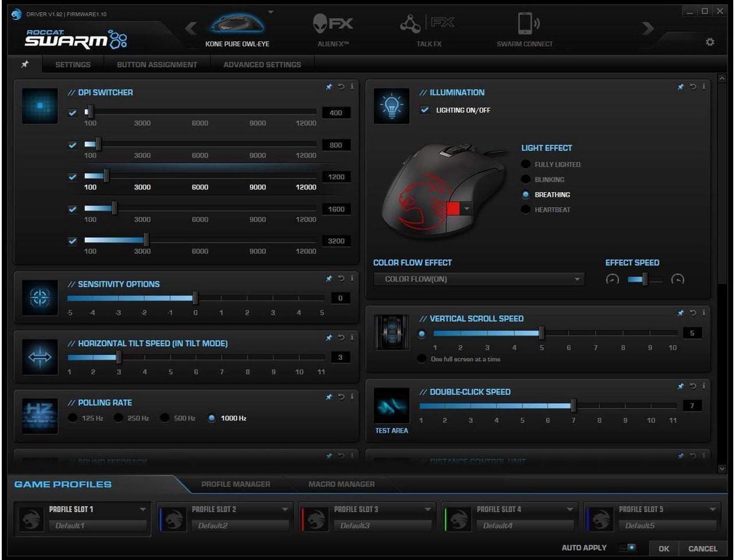Open the Talk FX module
This screenshot has width=735, height=560.
pyautogui.click(x=429, y=31)
